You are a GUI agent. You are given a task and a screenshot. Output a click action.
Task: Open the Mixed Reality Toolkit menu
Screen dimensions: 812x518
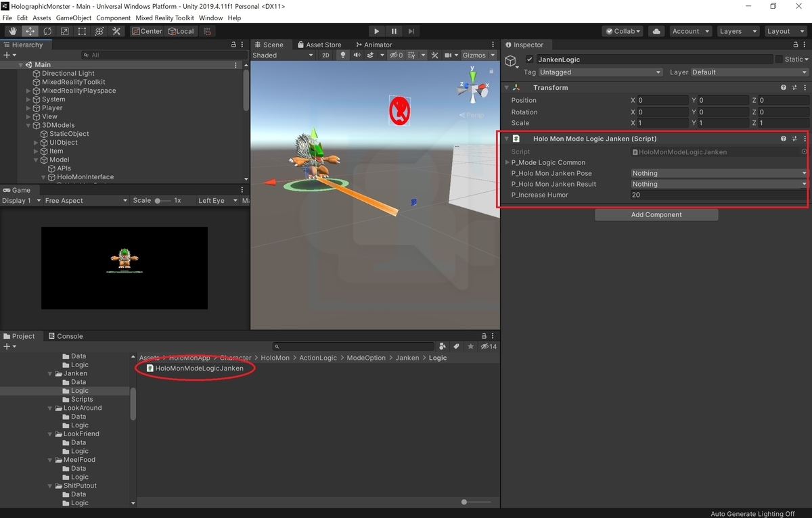(x=164, y=18)
